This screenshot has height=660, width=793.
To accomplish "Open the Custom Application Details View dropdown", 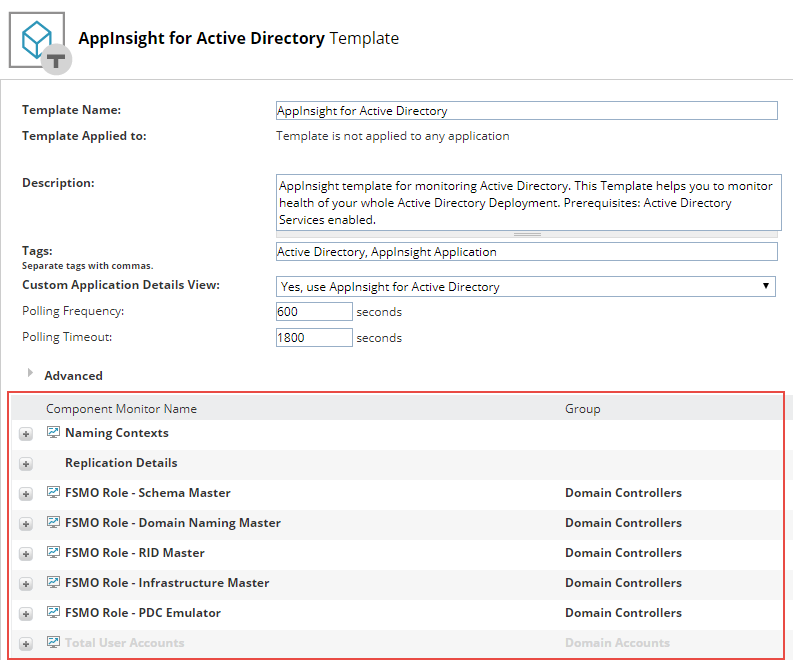I will click(526, 287).
